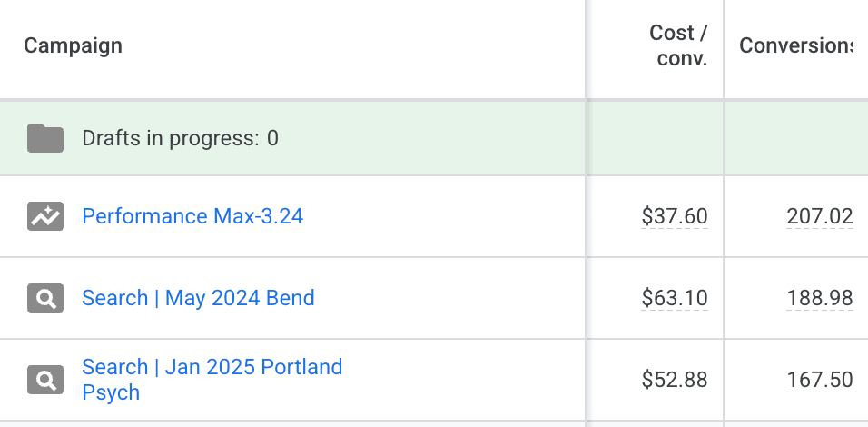Click the search icon beside May 2024 Bend
Screen dimensions: 868x427
point(44,298)
